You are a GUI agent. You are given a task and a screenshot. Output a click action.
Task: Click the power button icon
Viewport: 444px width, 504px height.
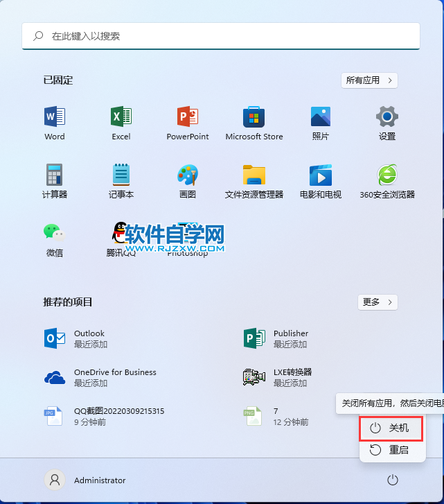[x=392, y=480]
